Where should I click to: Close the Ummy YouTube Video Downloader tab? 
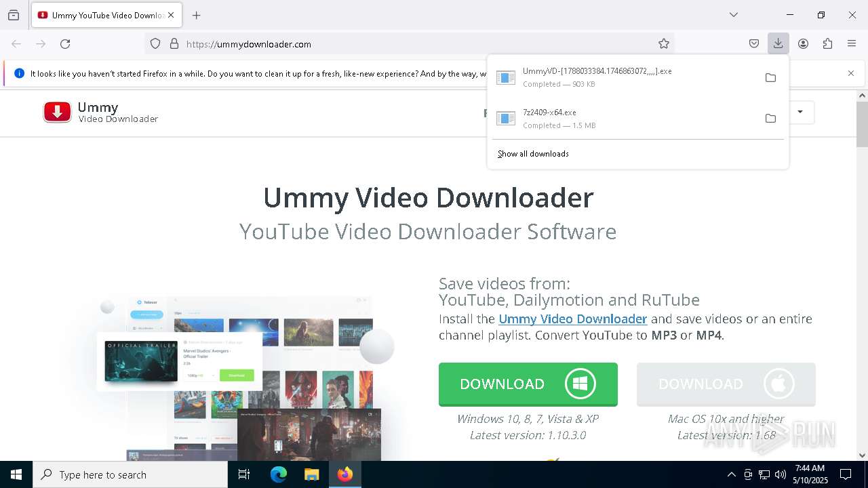click(171, 15)
